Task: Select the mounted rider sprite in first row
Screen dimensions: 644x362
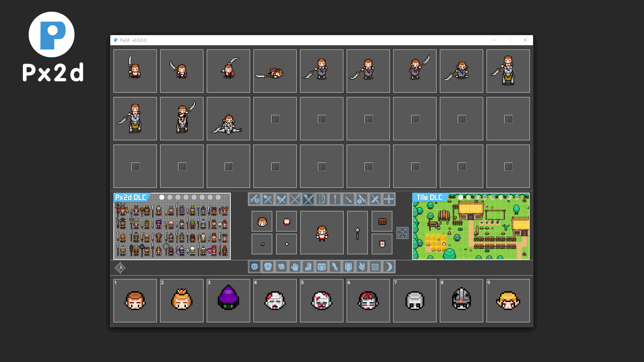Action: (x=508, y=71)
